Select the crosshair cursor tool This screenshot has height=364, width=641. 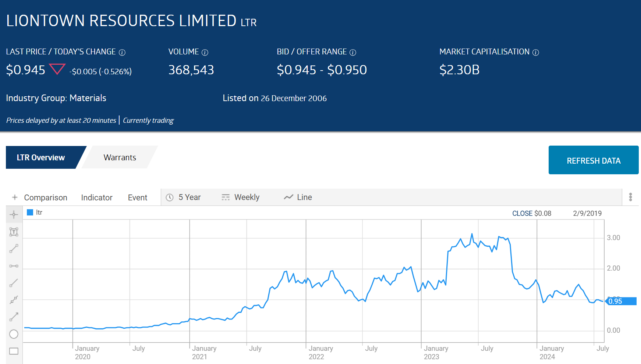14,215
